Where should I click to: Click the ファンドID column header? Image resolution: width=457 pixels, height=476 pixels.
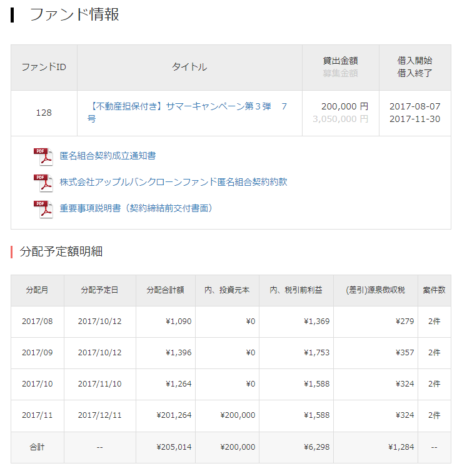click(x=44, y=67)
